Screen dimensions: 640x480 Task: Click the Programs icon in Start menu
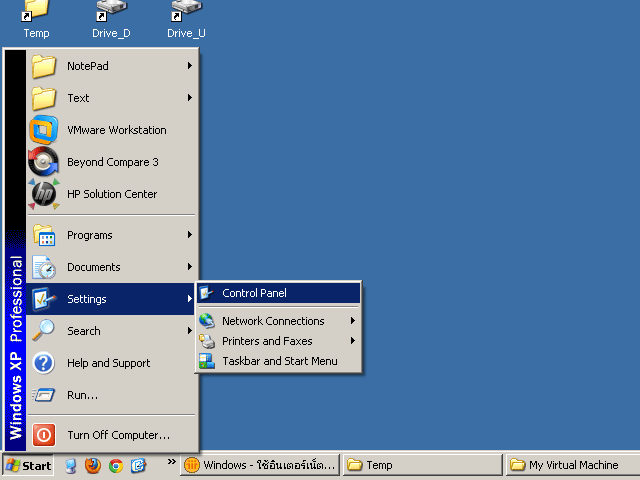point(44,235)
